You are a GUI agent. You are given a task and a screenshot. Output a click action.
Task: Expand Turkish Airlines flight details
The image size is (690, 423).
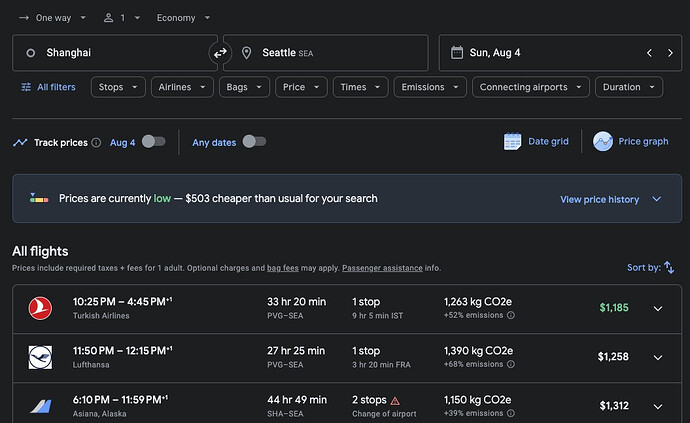[x=657, y=308]
